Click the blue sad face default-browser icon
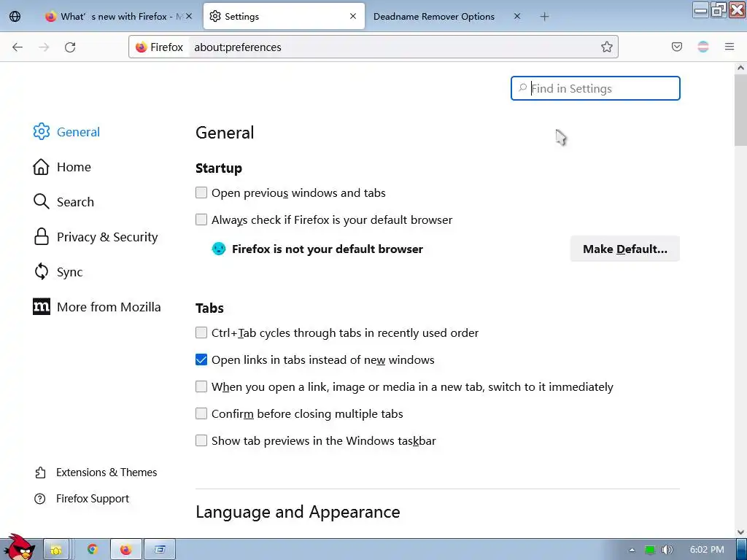This screenshot has height=560, width=747. pos(219,249)
